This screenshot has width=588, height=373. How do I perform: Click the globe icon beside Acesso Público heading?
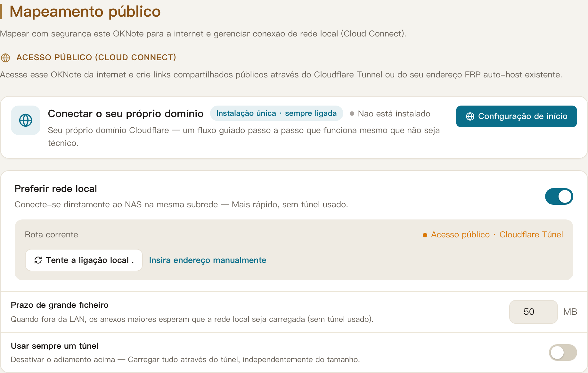coord(5,58)
